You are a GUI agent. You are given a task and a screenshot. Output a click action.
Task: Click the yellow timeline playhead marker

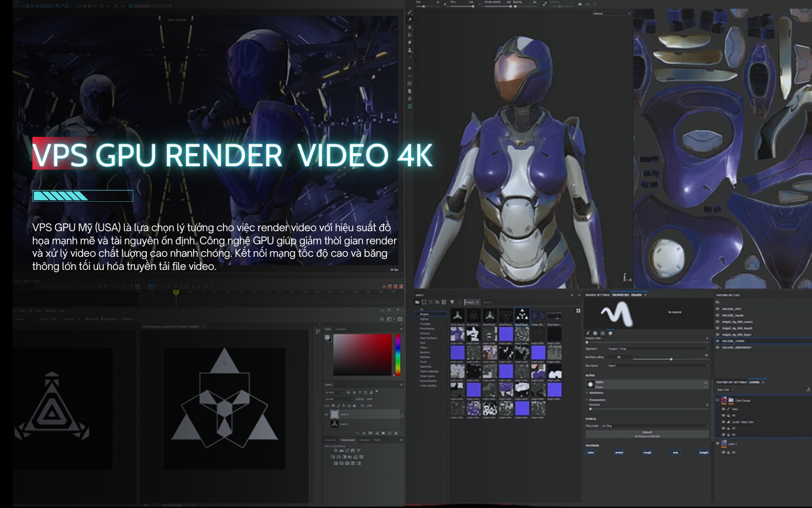point(176,292)
